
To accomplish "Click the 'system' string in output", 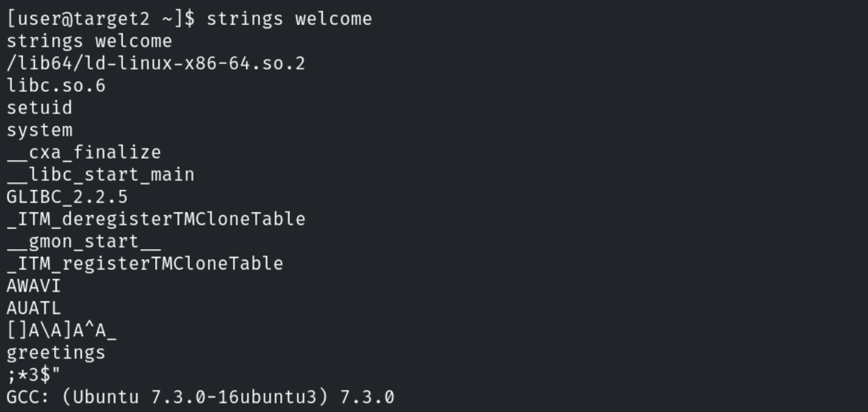I will click(x=40, y=130).
